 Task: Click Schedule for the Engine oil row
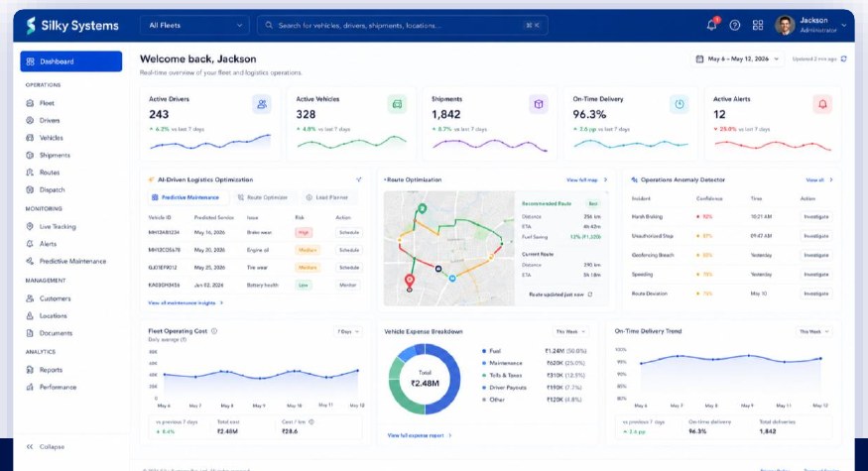coord(349,250)
